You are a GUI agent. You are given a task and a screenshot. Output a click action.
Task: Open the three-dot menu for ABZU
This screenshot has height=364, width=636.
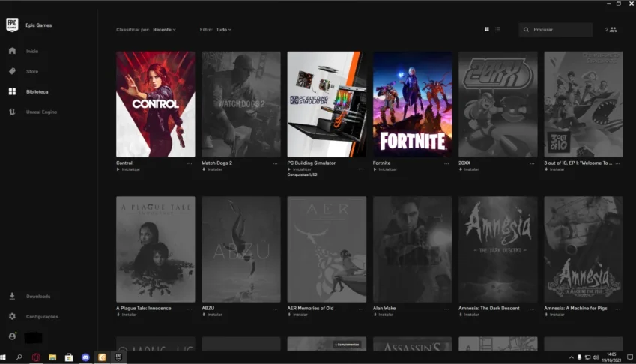click(x=275, y=309)
